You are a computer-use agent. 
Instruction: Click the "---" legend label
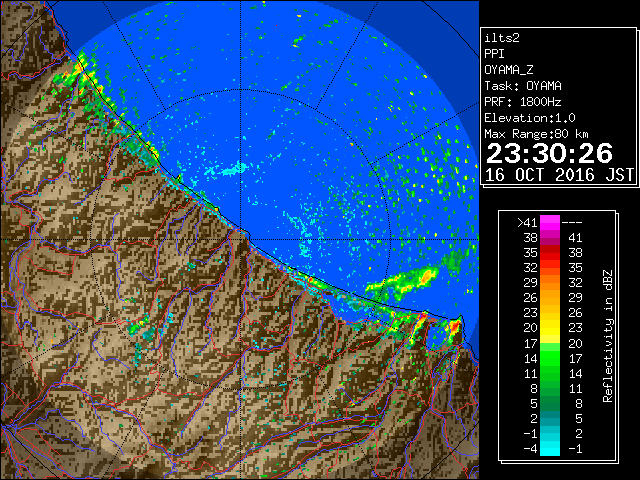572,223
